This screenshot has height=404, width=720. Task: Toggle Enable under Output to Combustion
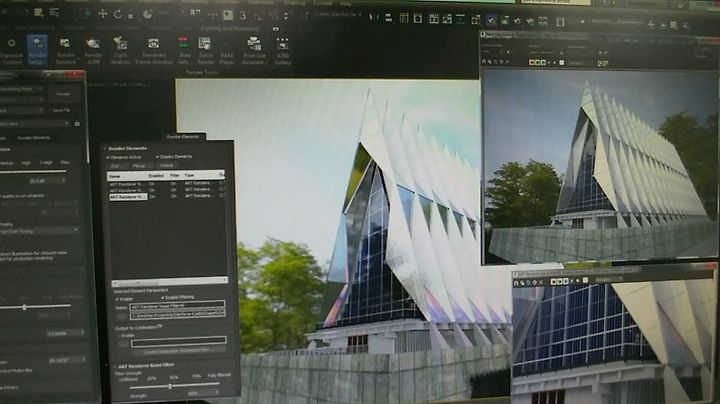click(x=118, y=335)
